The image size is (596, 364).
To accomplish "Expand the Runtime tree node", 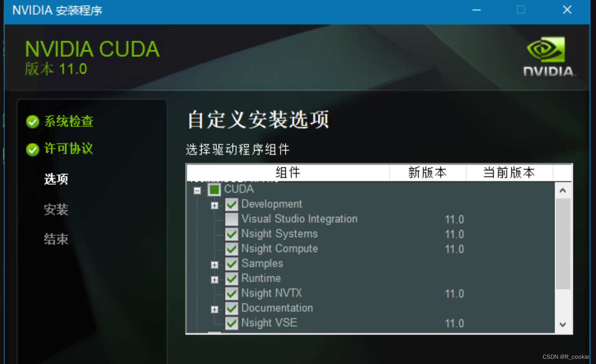I will (x=214, y=280).
